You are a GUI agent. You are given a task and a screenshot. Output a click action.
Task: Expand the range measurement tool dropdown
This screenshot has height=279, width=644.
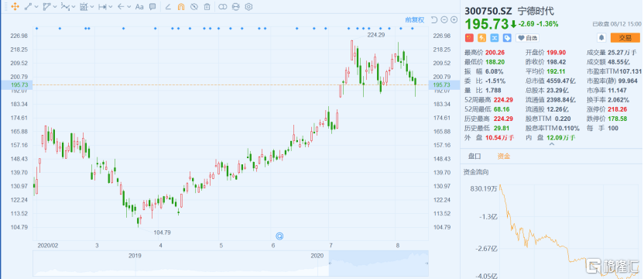click(111, 7)
